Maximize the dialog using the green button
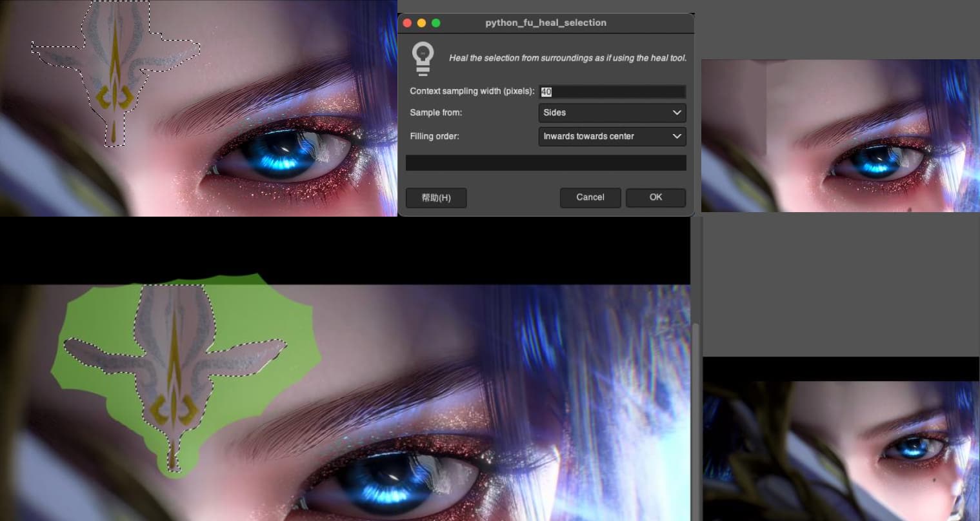Image resolution: width=980 pixels, height=521 pixels. [x=435, y=23]
